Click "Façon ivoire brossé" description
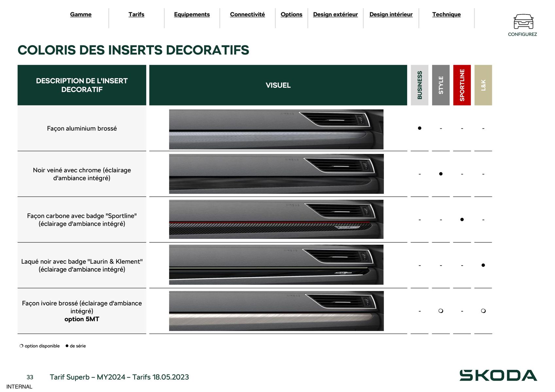Screen dimensions: 555x392 tap(82, 307)
